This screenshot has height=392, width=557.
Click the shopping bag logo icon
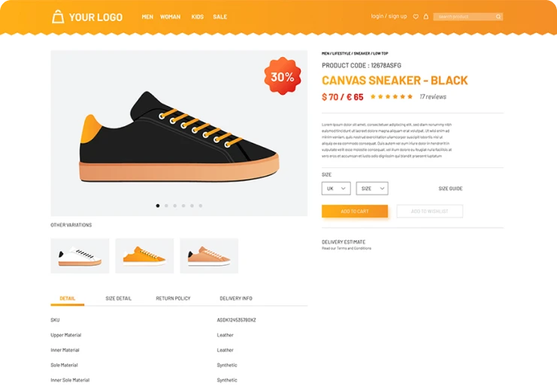coord(58,17)
